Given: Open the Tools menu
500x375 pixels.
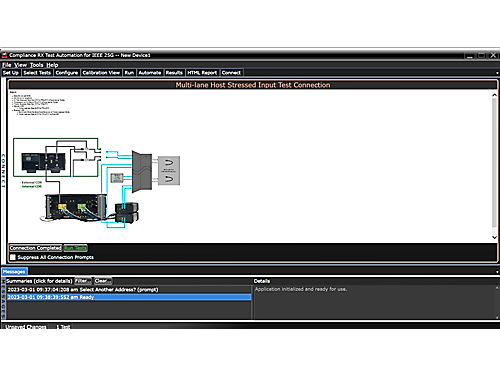Looking at the screenshot, I should 36,65.
